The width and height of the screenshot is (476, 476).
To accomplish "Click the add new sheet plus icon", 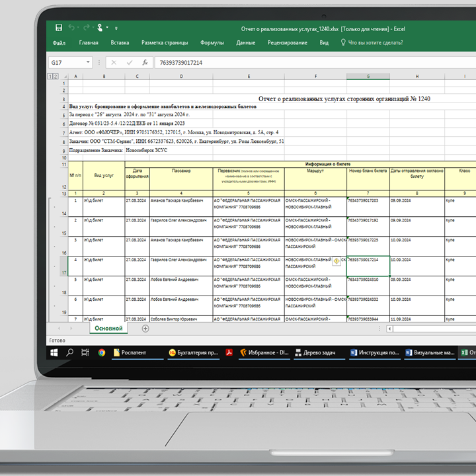I will click(x=145, y=328).
